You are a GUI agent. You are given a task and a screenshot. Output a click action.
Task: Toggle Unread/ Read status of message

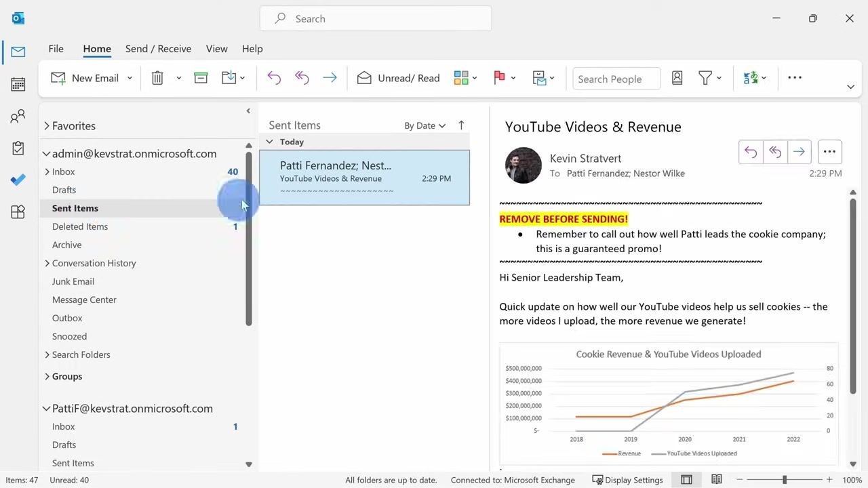[x=399, y=78]
